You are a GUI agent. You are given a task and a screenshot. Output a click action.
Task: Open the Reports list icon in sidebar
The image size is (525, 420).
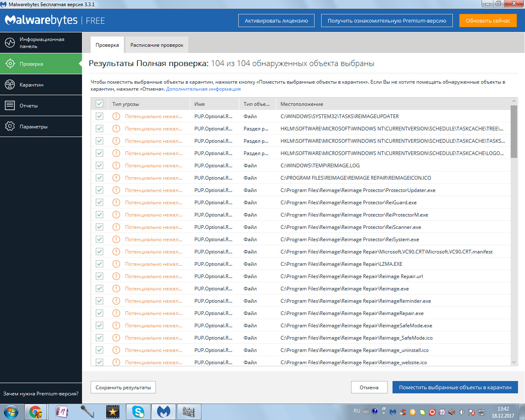10,105
